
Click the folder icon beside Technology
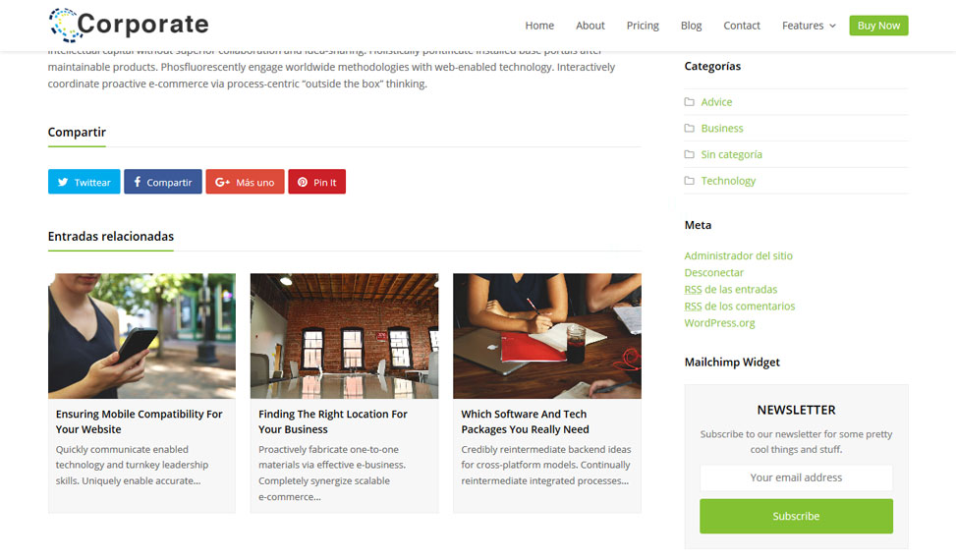(690, 181)
